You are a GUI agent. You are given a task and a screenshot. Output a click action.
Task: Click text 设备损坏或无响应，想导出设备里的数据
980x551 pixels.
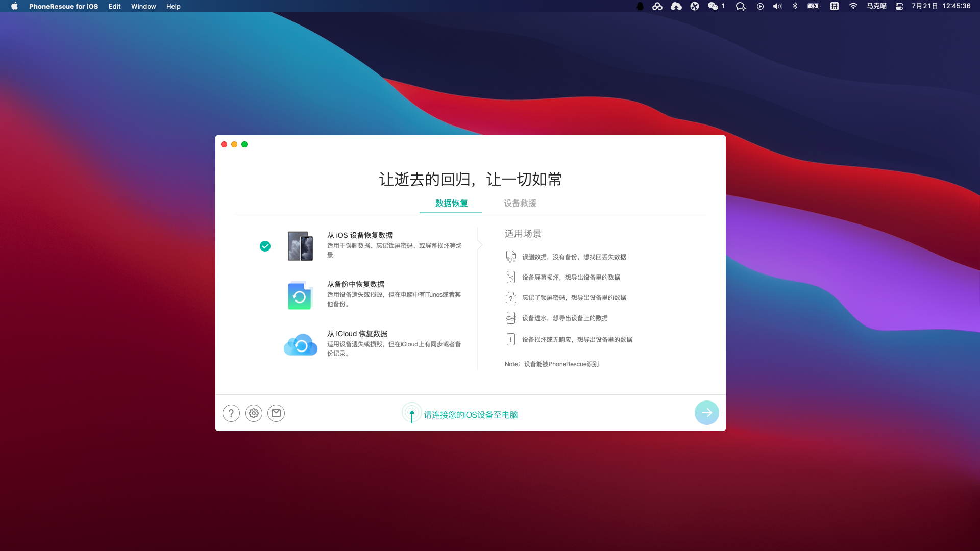[577, 340]
